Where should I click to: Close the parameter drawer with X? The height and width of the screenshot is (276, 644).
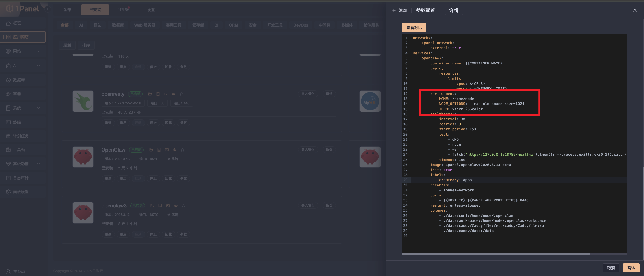(635, 10)
